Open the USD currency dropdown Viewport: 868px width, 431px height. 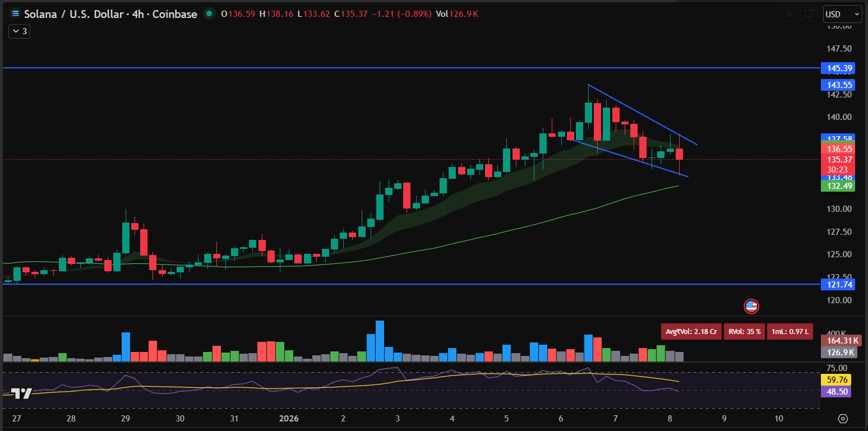[842, 14]
